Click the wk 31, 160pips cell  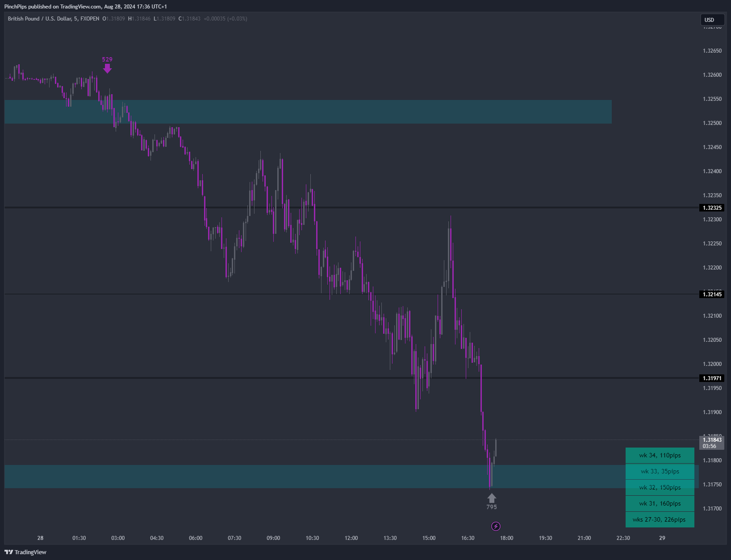click(660, 504)
